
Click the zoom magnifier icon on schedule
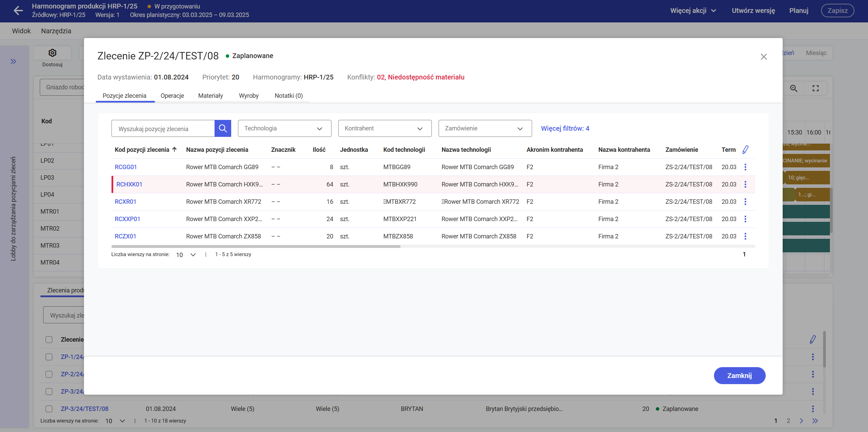pyautogui.click(x=794, y=88)
